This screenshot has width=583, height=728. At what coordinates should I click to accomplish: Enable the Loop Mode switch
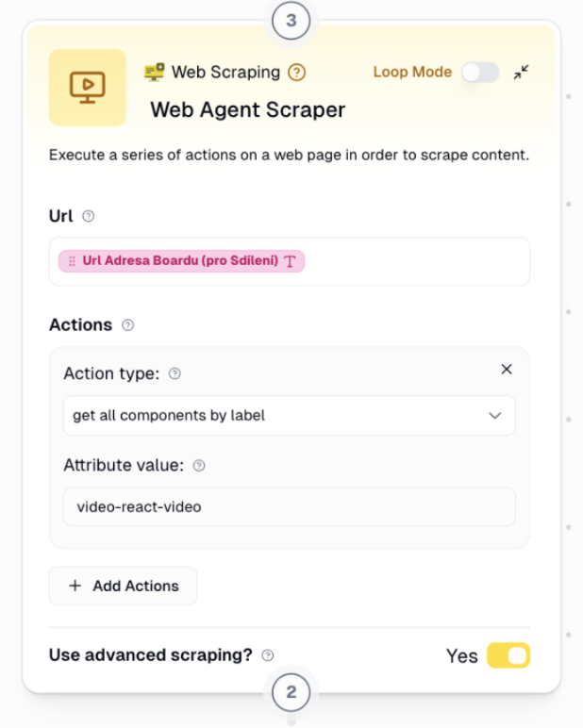[480, 72]
